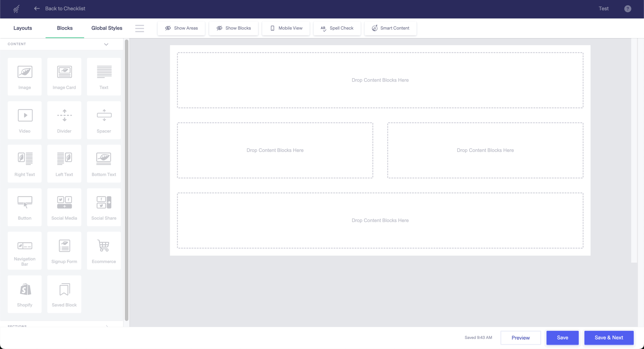Click the help question mark icon
Screen dimensions: 644x349
(x=628, y=9)
